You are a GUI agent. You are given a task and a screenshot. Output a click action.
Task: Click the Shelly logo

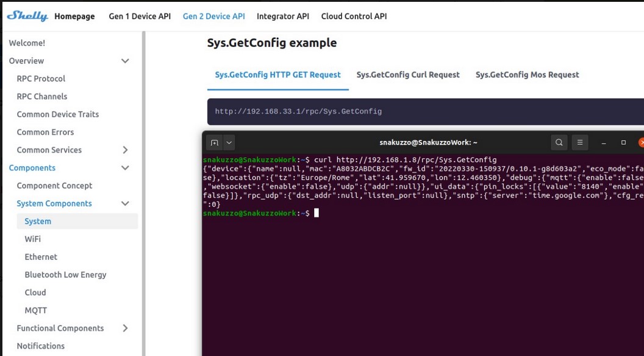coord(27,16)
